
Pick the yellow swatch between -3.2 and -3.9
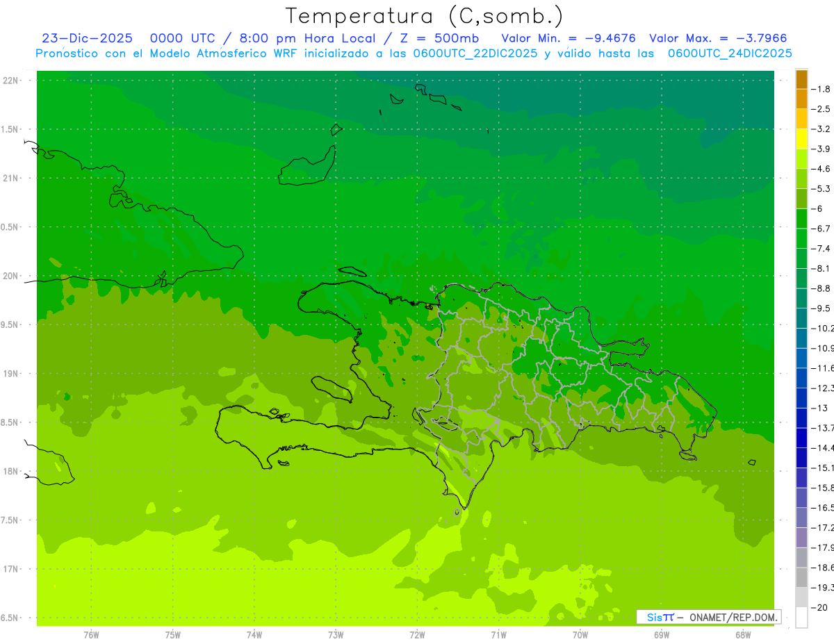tap(801, 139)
